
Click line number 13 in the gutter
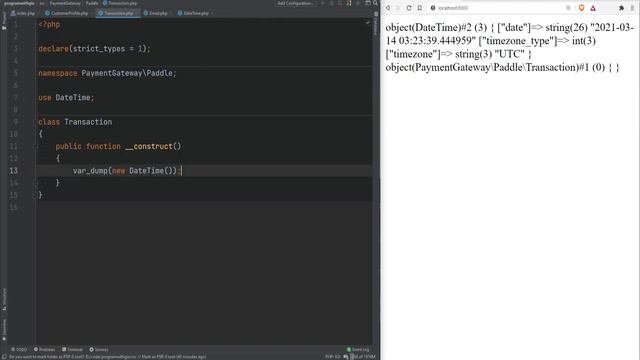coord(13,171)
